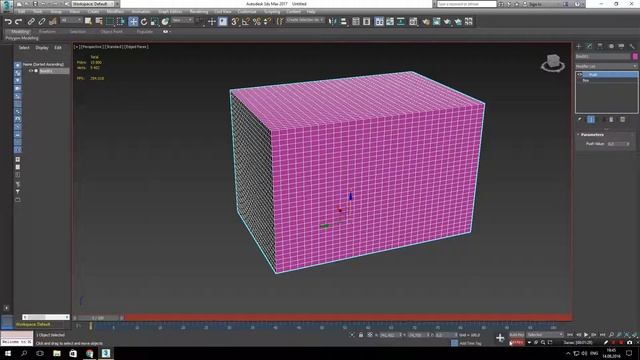The width and height of the screenshot is (640, 360).
Task: Activate the Select and Link tool
Action: [31, 22]
